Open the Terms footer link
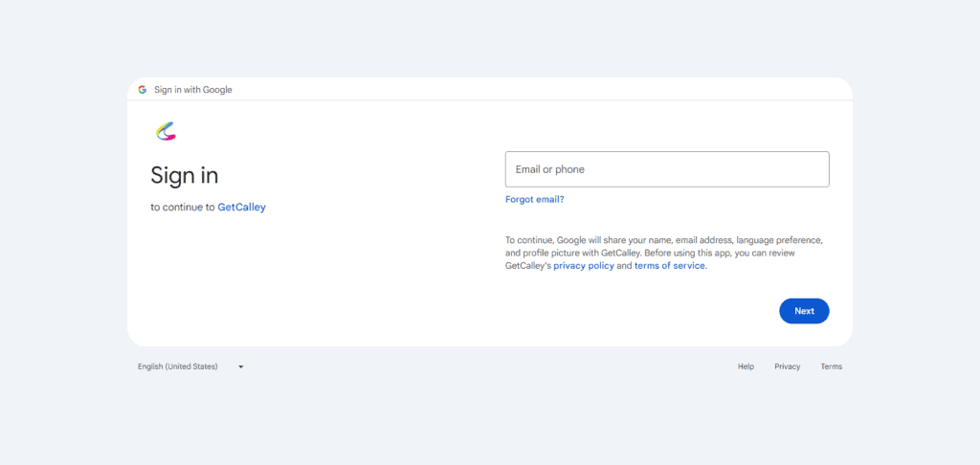This screenshot has height=465, width=980. [x=832, y=366]
